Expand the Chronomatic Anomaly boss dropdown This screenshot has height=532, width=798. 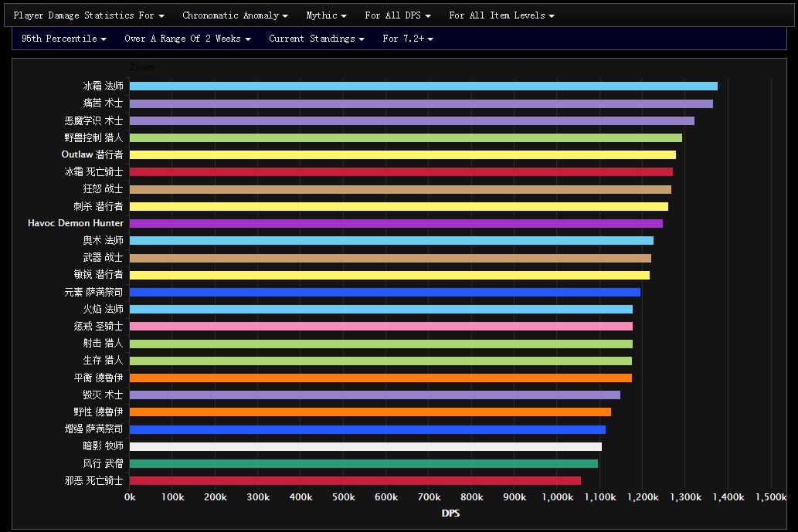pos(235,15)
